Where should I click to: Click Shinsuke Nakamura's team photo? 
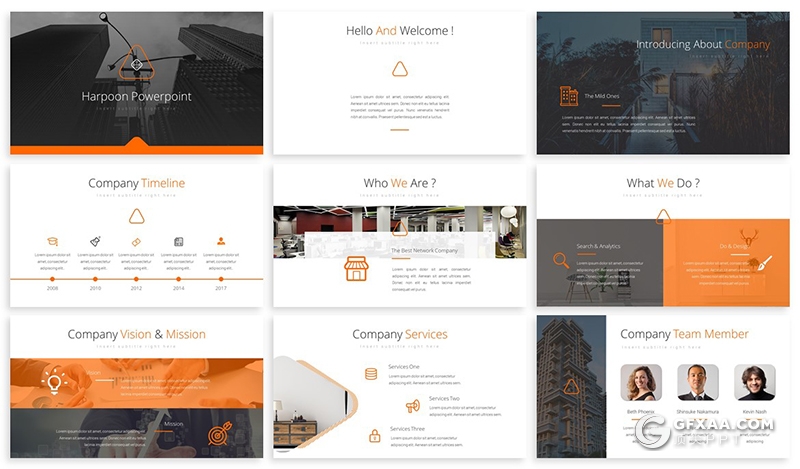click(x=697, y=382)
